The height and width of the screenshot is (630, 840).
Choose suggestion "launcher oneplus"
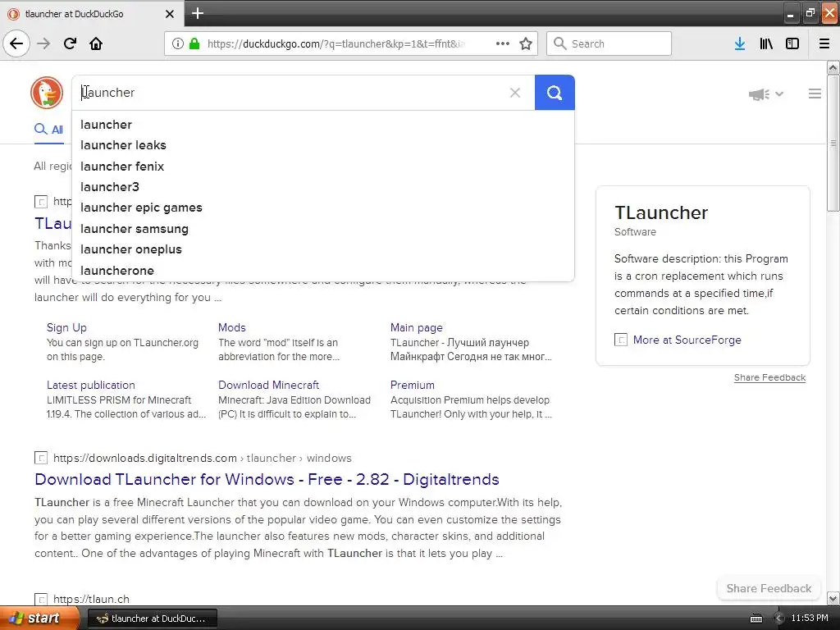tap(131, 249)
